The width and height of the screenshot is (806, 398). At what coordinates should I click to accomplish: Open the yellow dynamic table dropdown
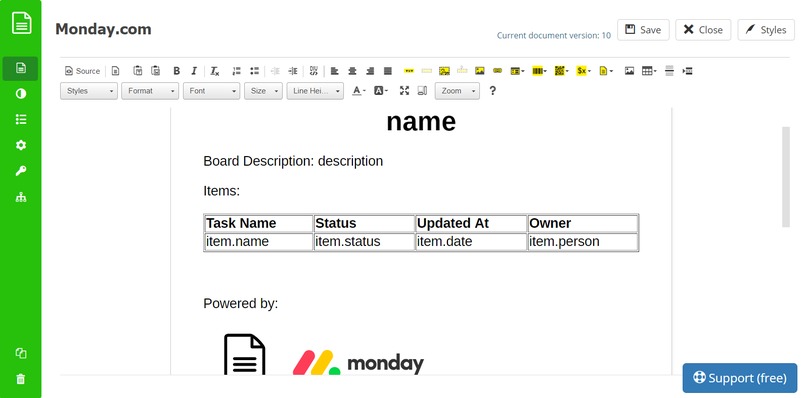[518, 71]
